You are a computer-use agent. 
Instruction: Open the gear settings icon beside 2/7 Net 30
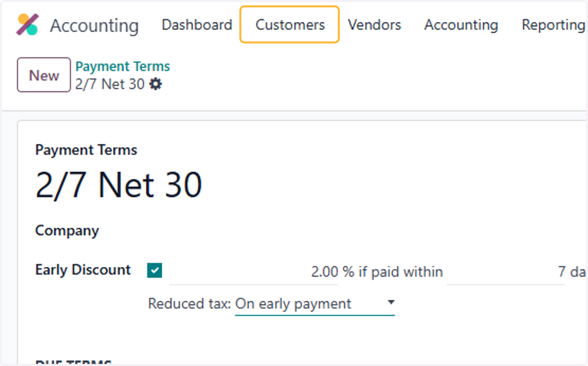(155, 84)
